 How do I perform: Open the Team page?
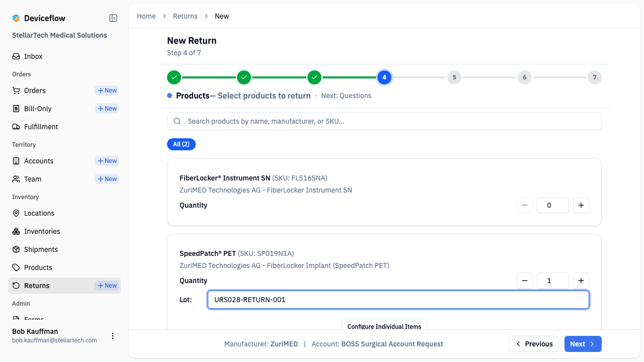pyautogui.click(x=33, y=179)
